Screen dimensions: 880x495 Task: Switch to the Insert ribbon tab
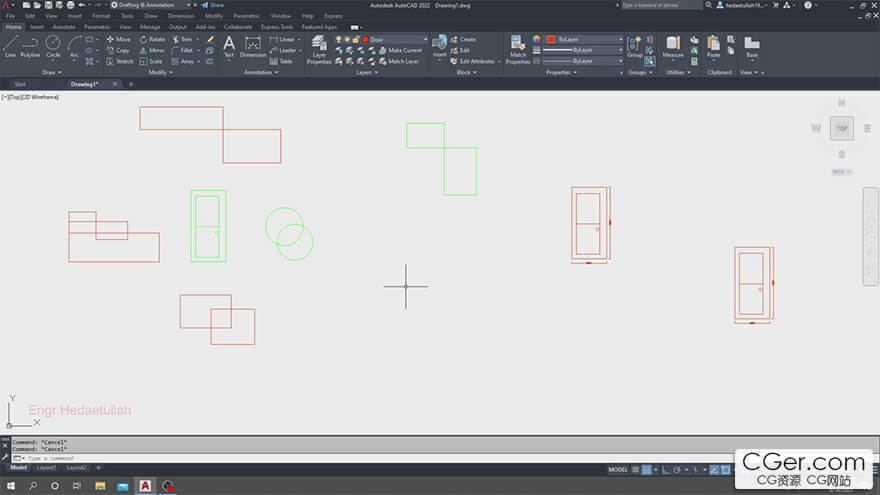coord(36,27)
